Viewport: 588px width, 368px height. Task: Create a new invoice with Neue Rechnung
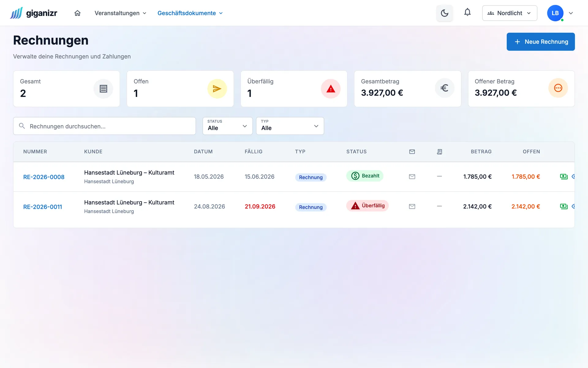coord(541,42)
